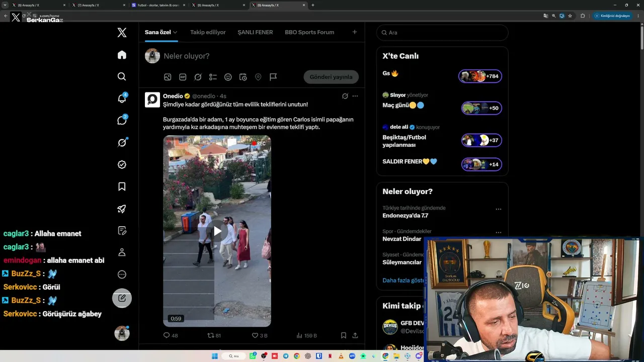Click the round compose post button in sidebar
The height and width of the screenshot is (362, 644).
click(122, 298)
